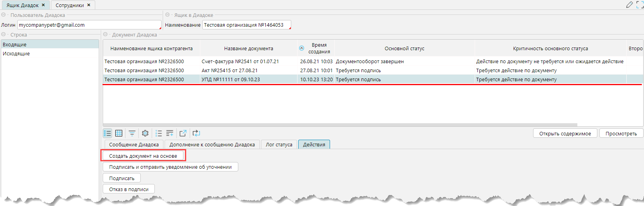Collapse the 'Ящик в Диадоке' section
This screenshot has width=644, height=206.
click(x=167, y=15)
